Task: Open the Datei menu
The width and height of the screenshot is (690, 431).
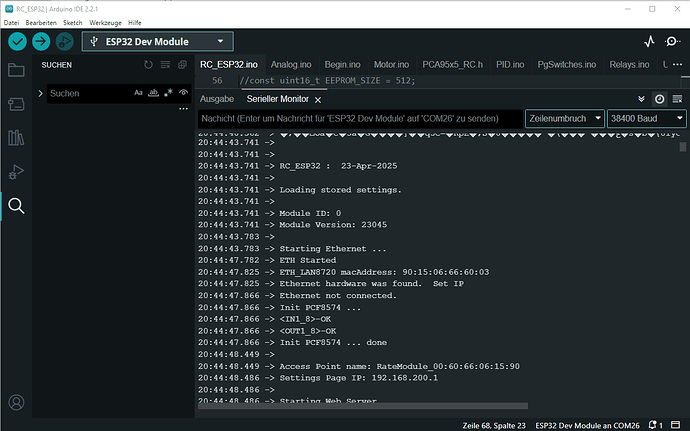Action: tap(11, 22)
